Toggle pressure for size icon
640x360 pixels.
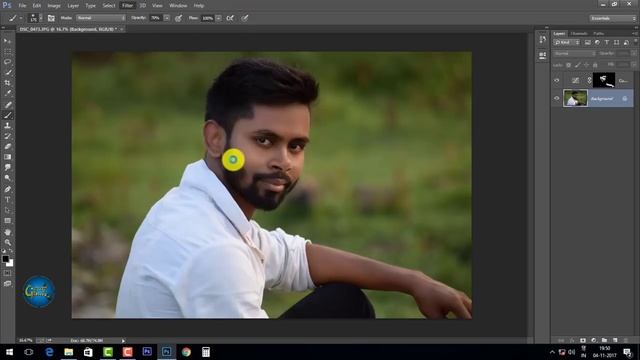tap(245, 18)
